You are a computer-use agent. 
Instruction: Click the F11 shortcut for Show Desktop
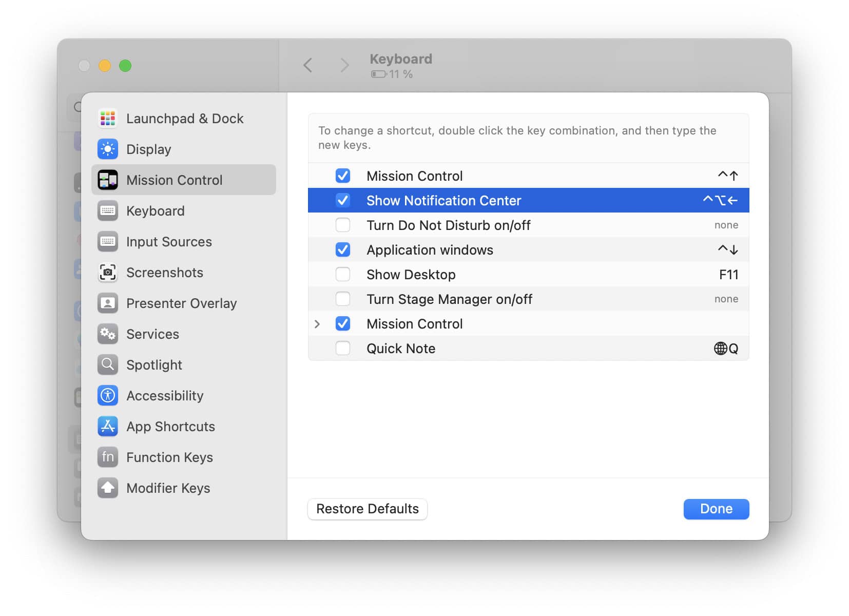tap(728, 275)
